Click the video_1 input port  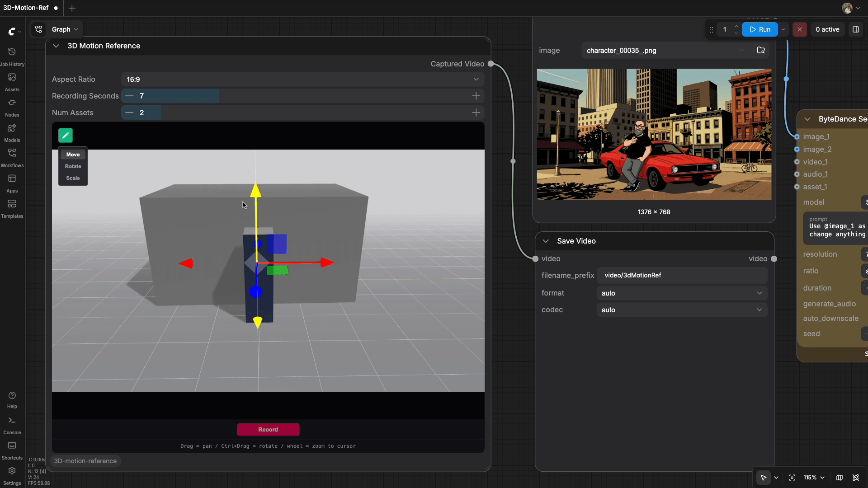pos(797,162)
